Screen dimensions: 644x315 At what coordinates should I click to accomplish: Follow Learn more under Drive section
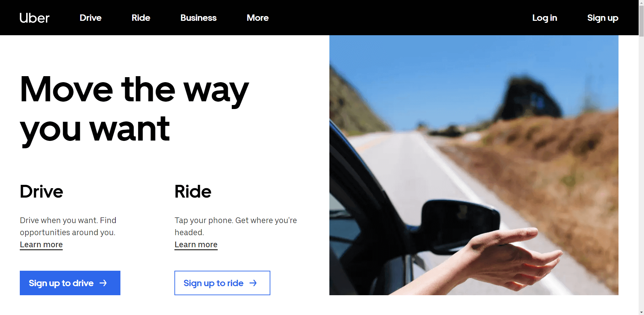(41, 245)
